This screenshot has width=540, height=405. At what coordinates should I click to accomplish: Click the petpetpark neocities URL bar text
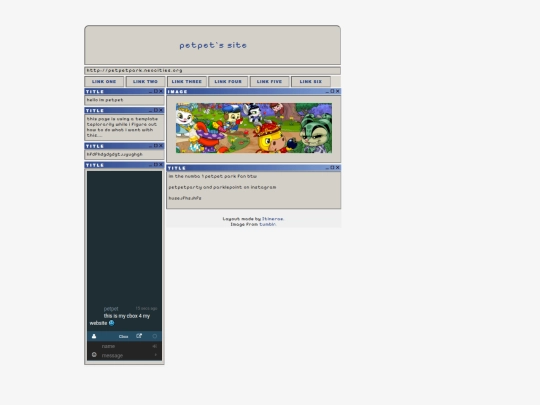tap(134, 70)
